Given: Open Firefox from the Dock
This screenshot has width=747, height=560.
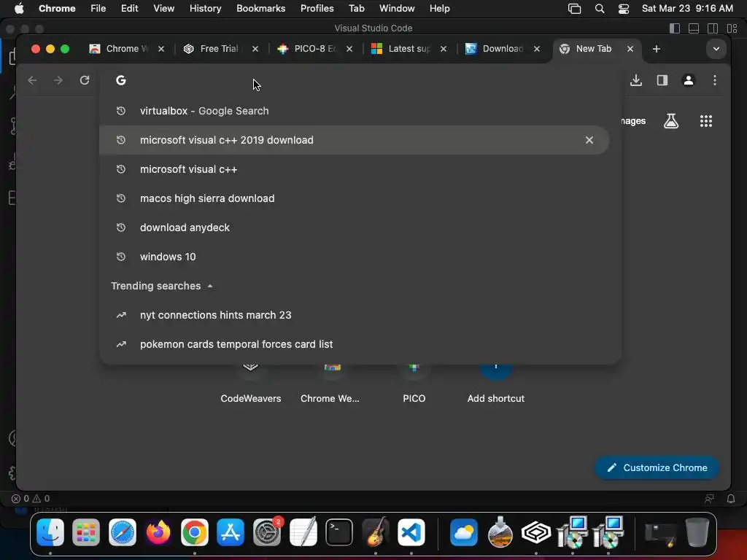Looking at the screenshot, I should pos(158,532).
